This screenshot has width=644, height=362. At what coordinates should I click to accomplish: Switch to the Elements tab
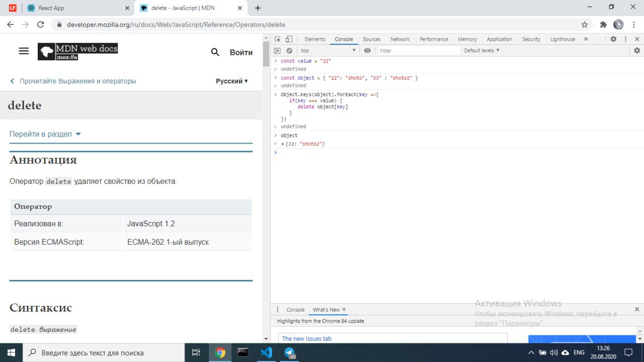tap(315, 39)
